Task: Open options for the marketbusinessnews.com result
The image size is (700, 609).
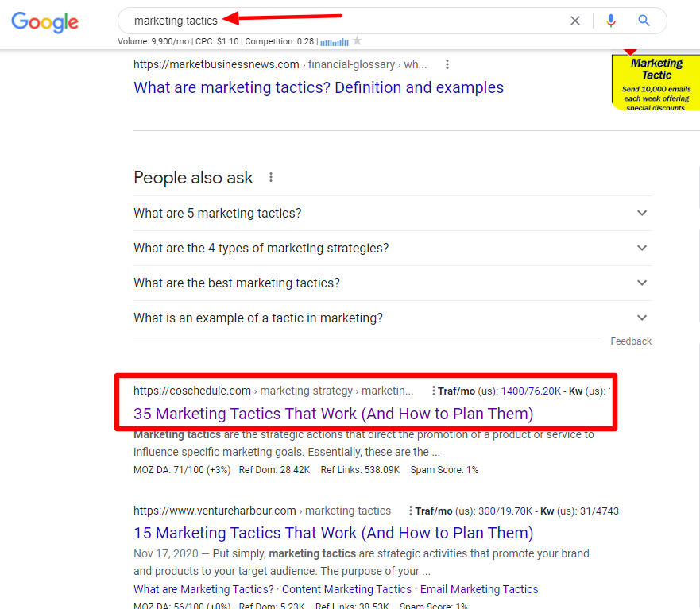Action: click(x=447, y=64)
